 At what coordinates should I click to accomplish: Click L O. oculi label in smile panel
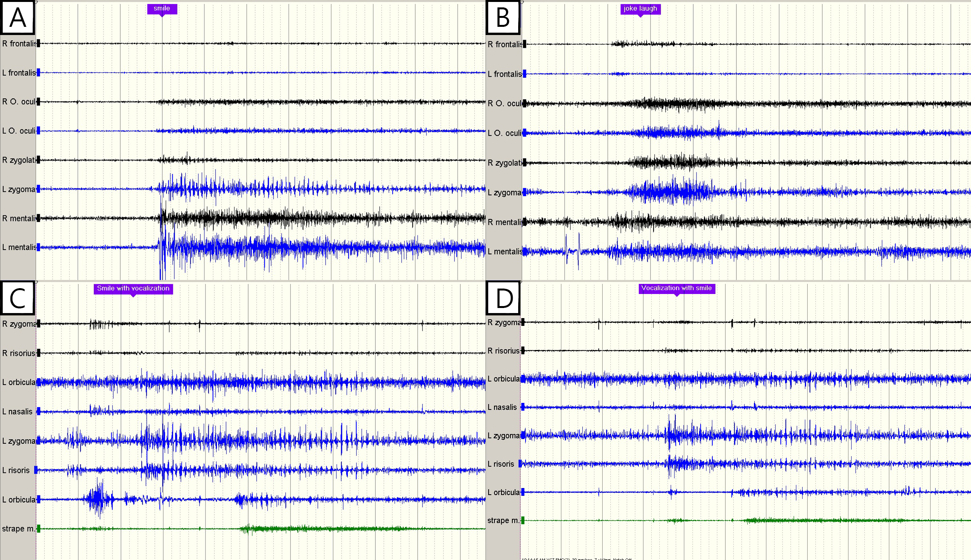[x=19, y=131]
